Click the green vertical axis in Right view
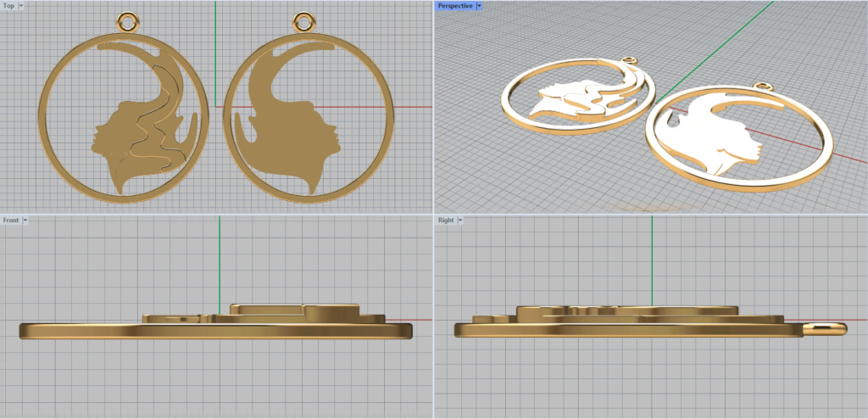The image size is (868, 419). point(651,254)
